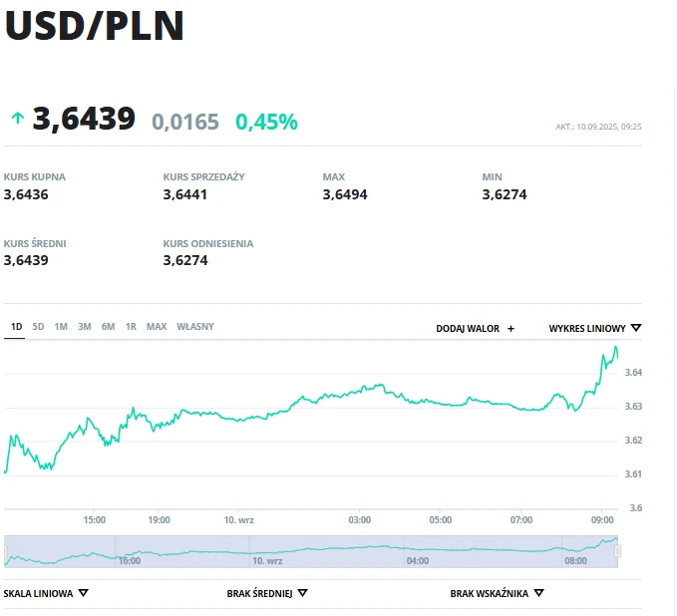Click the navigator overview near 04:00
The height and width of the screenshot is (616, 677).
pyautogui.click(x=418, y=553)
